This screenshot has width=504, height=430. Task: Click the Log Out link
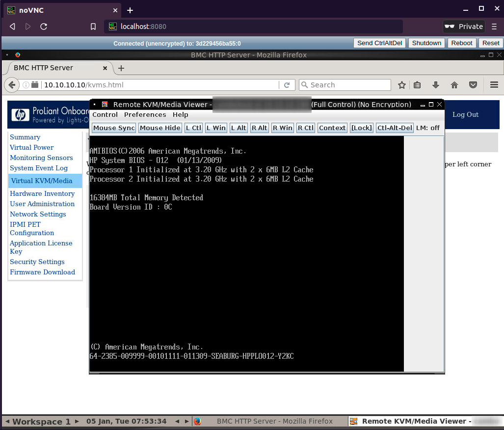point(465,114)
